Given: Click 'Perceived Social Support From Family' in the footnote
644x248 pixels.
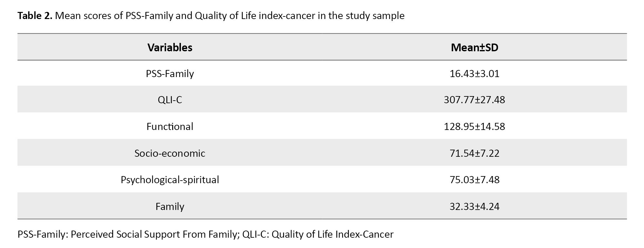Looking at the screenshot, I should coord(154,234).
